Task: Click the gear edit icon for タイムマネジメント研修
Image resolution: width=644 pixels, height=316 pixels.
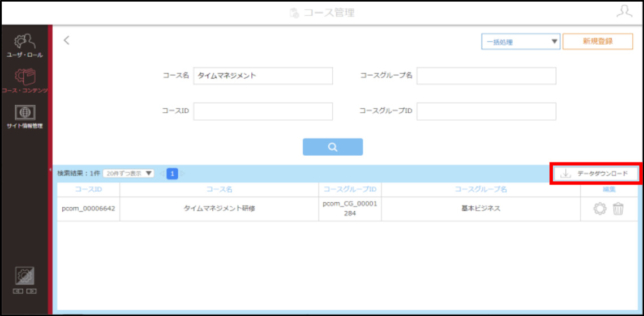Action: tap(600, 209)
